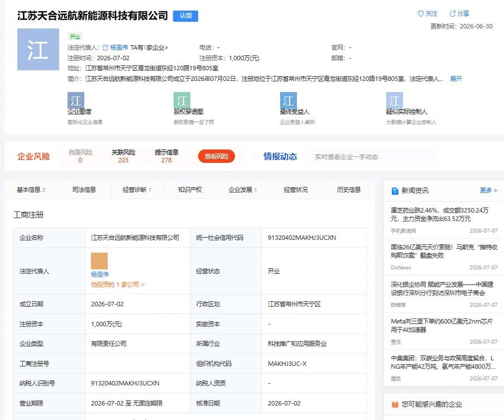Switch to 司法信息 tab
The width and height of the screenshot is (504, 420).
tap(84, 190)
